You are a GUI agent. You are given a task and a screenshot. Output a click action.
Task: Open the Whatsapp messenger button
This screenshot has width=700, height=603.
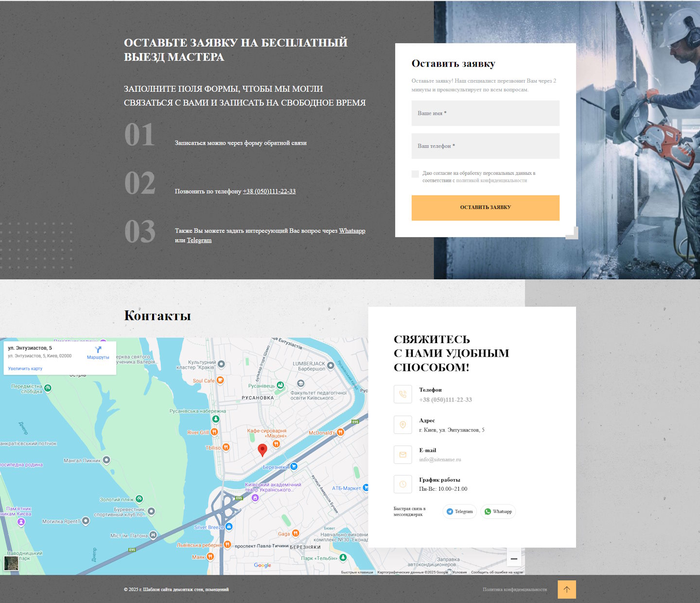[498, 512]
